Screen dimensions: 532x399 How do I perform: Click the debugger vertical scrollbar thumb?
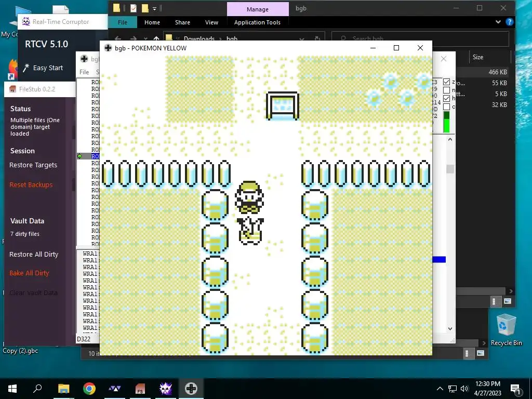[450, 169]
